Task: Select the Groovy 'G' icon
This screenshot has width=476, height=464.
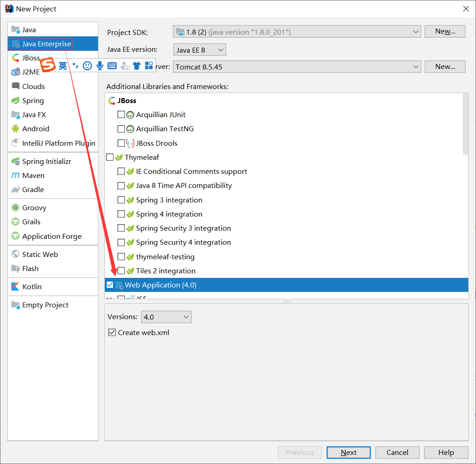Action: tap(15, 207)
